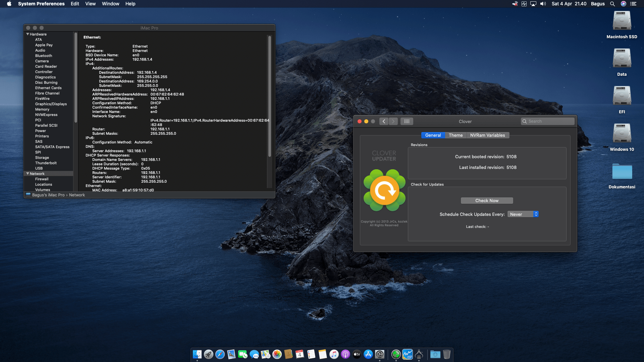The width and height of the screenshot is (644, 362).
Task: Open Notification Center in the menu bar
Action: (633, 4)
